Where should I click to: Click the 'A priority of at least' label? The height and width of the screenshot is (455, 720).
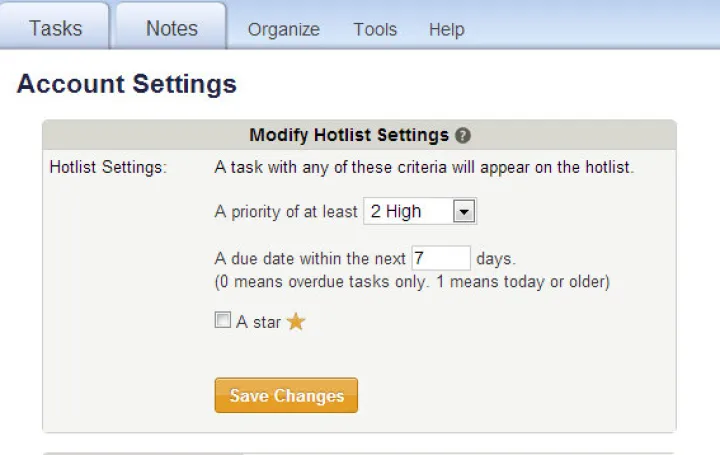(x=286, y=212)
